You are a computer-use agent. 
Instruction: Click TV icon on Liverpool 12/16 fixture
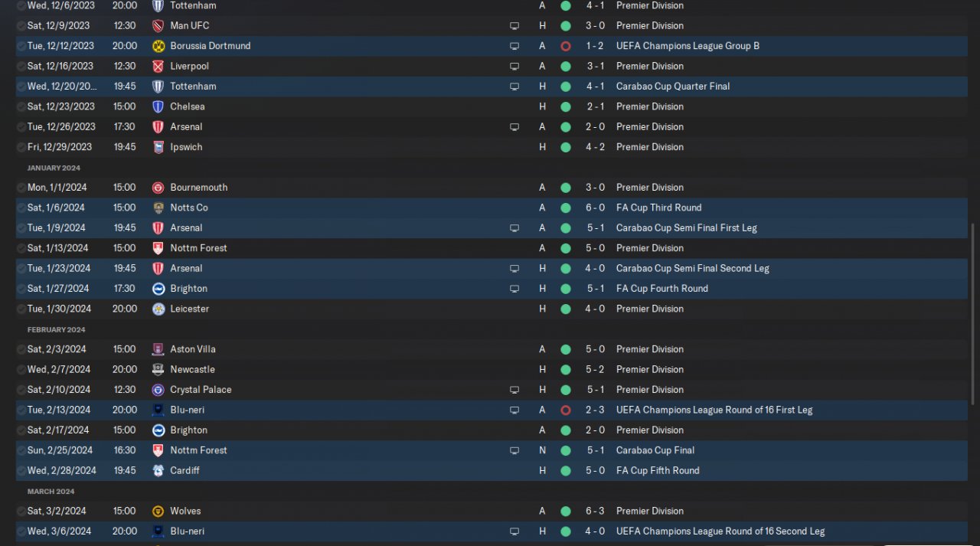point(514,67)
